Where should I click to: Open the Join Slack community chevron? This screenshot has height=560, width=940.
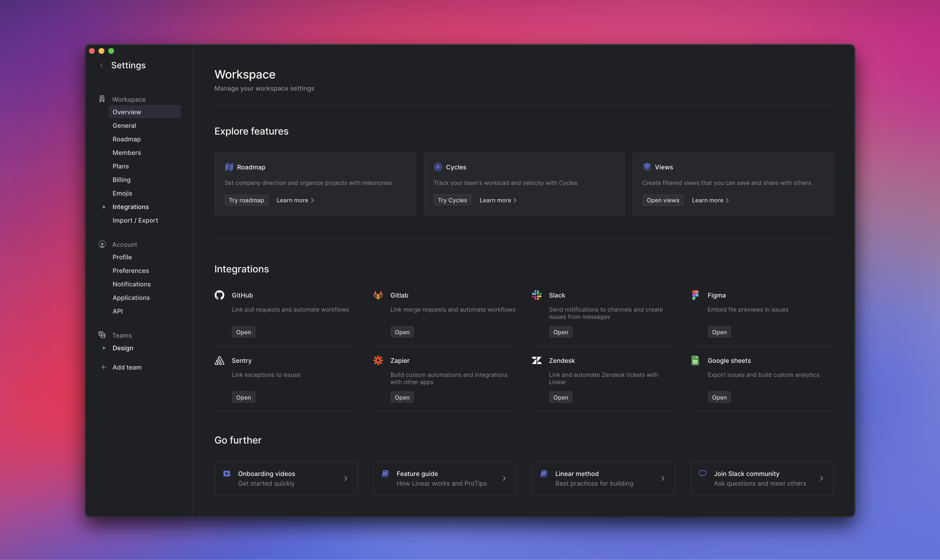pyautogui.click(x=821, y=478)
